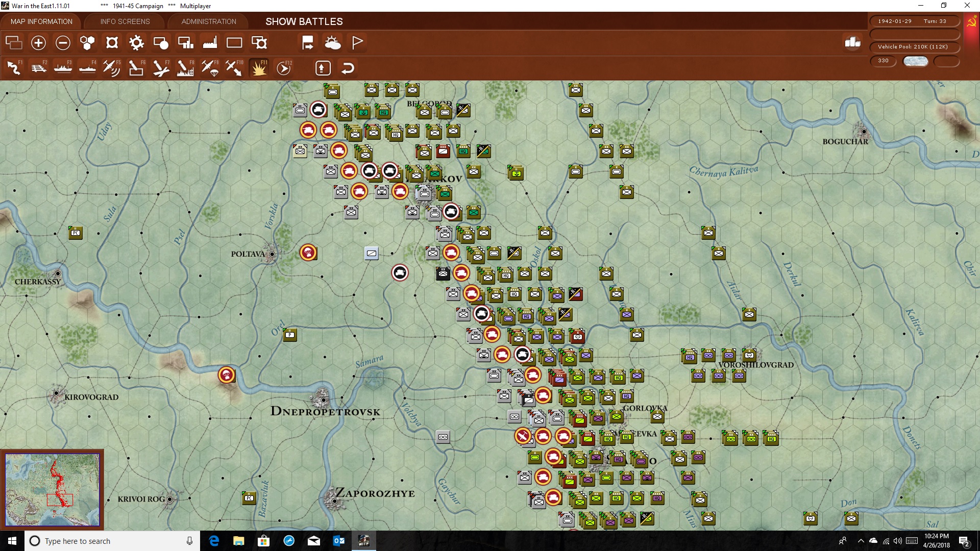The image size is (980, 551).
Task: Toggle weather display icon
Action: [x=333, y=43]
